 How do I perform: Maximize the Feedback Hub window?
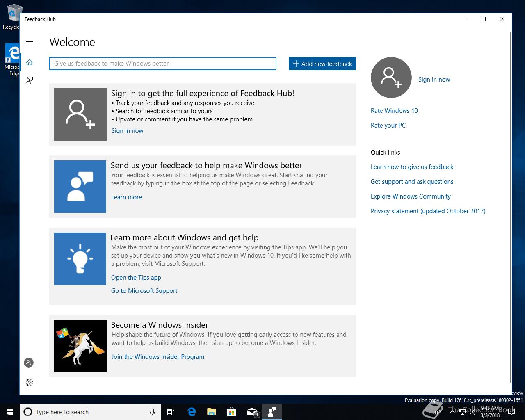click(484, 19)
